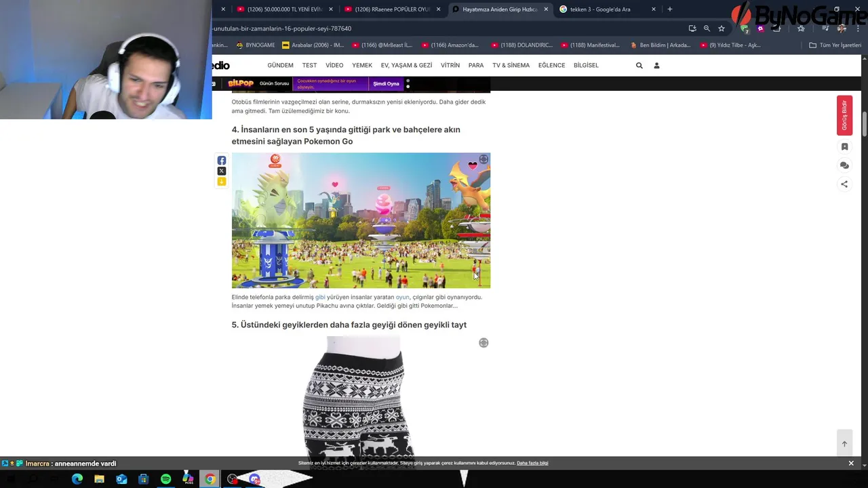Image resolution: width=868 pixels, height=488 pixels.
Task: Open the user account profile icon
Action: click(656, 66)
